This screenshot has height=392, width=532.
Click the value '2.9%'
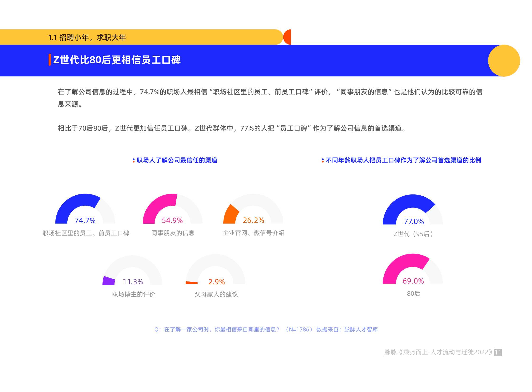216,282
